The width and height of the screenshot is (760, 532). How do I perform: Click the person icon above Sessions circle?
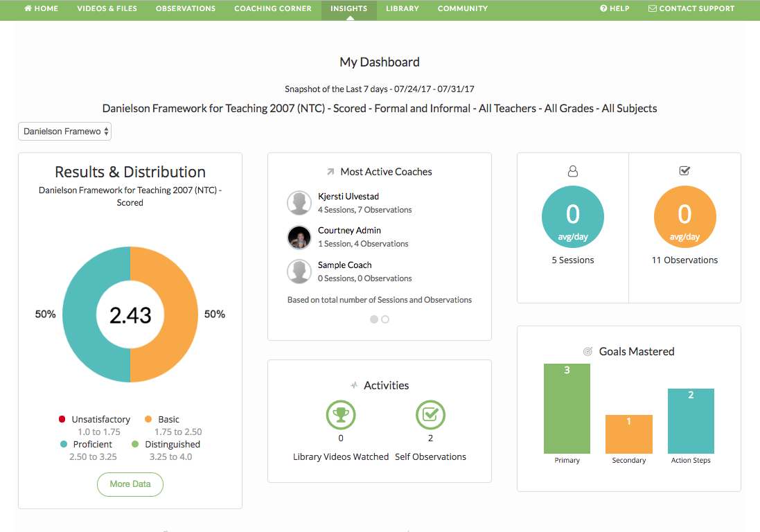(573, 171)
